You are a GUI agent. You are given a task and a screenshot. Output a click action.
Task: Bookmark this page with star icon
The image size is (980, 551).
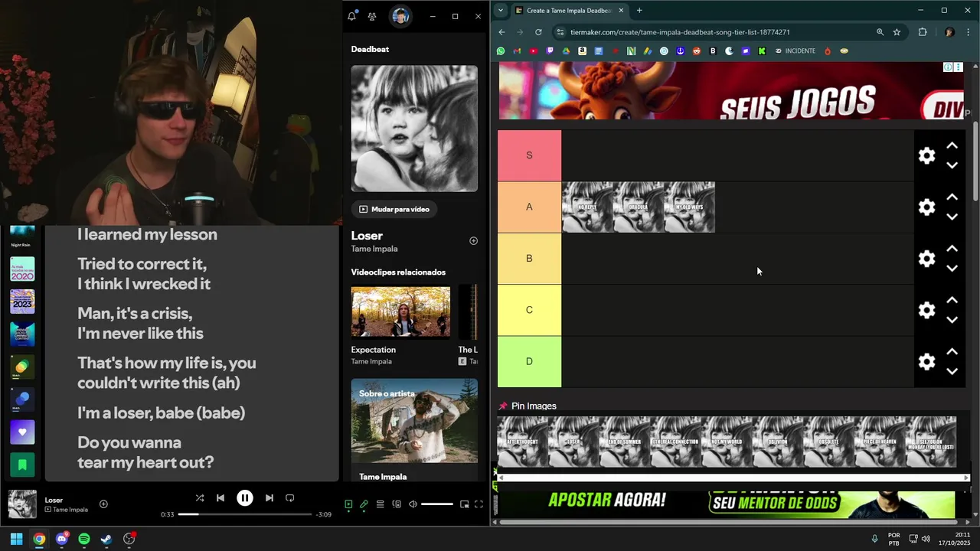tap(897, 32)
